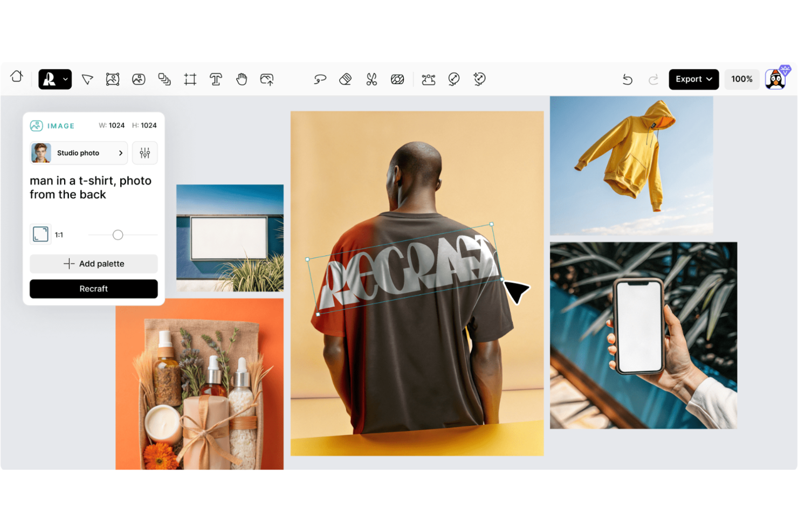Select the pointer selection tool
Image resolution: width=798 pixels, height=532 pixels.
[87, 80]
